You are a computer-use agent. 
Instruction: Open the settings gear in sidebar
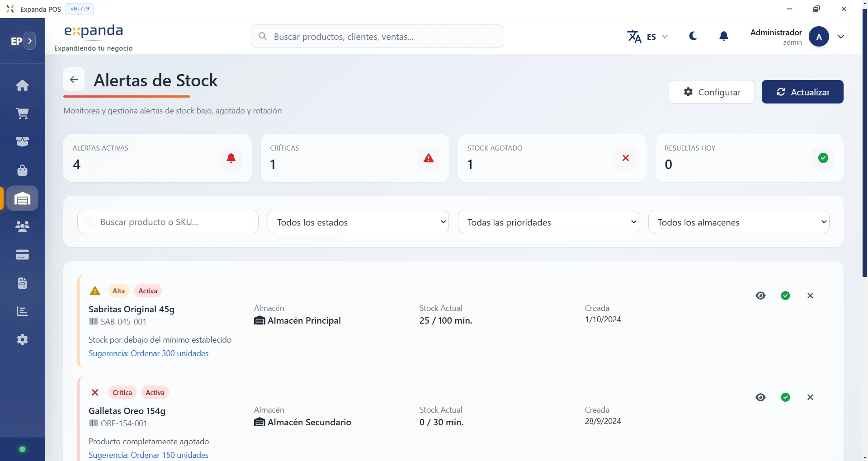tap(22, 339)
